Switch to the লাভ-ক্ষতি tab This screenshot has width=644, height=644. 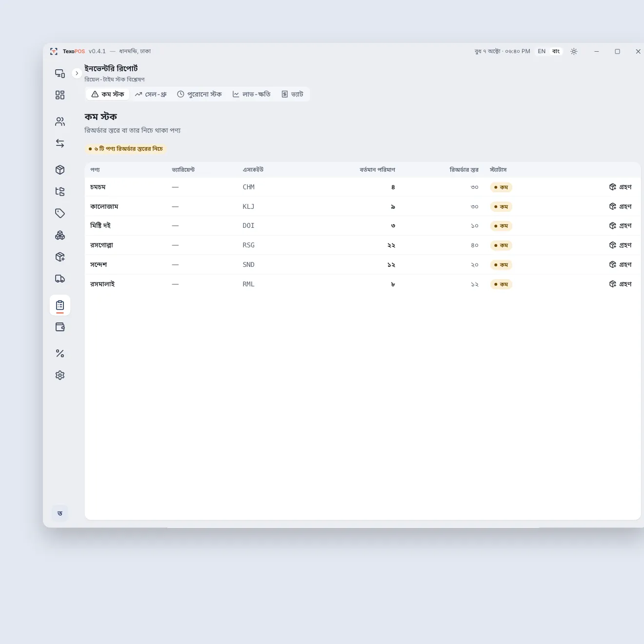pyautogui.click(x=251, y=94)
